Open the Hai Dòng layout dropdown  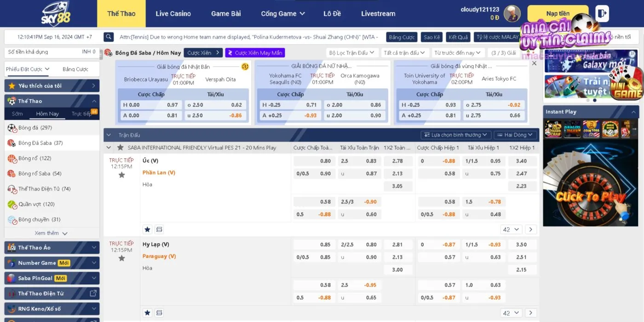click(x=515, y=135)
